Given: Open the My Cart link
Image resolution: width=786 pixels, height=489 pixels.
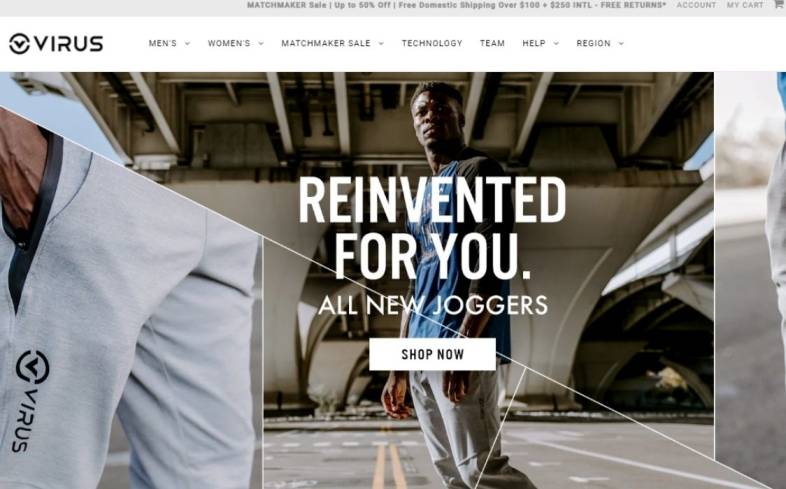Looking at the screenshot, I should tap(745, 5).
